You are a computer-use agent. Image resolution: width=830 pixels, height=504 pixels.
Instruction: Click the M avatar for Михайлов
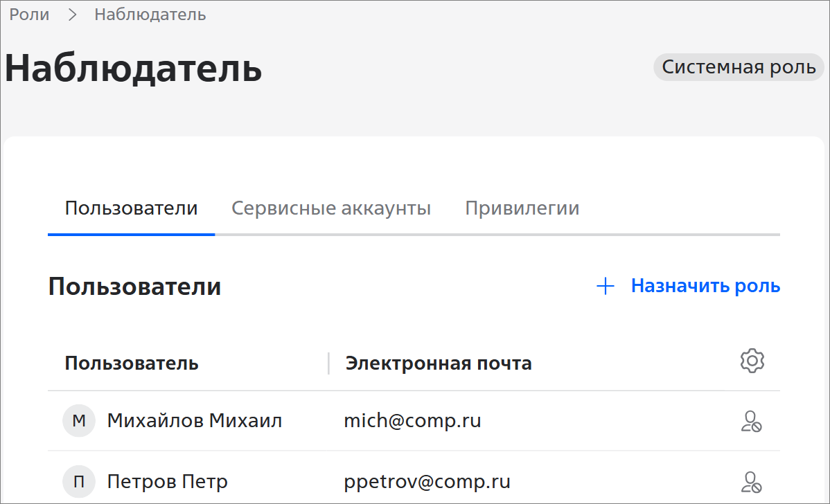click(79, 421)
